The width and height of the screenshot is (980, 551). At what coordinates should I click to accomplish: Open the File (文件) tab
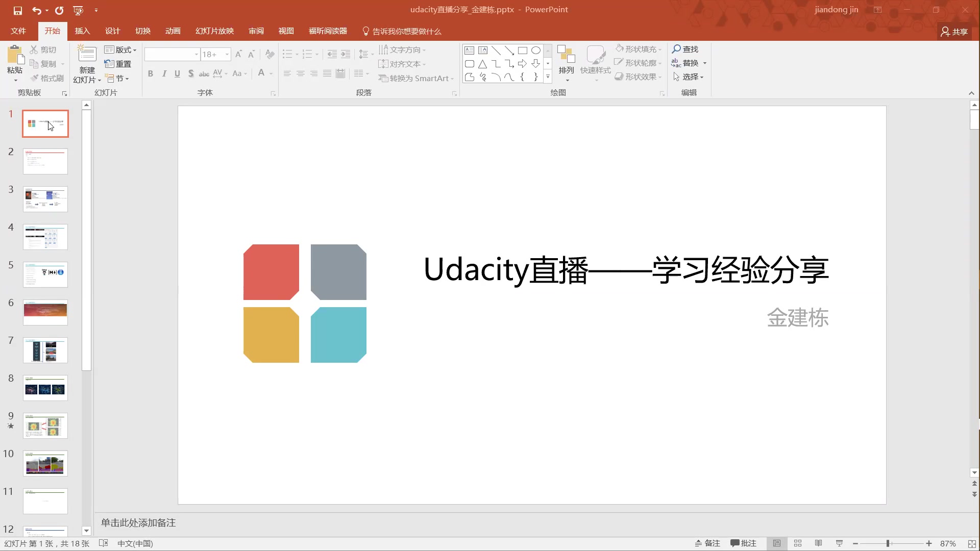(x=18, y=31)
